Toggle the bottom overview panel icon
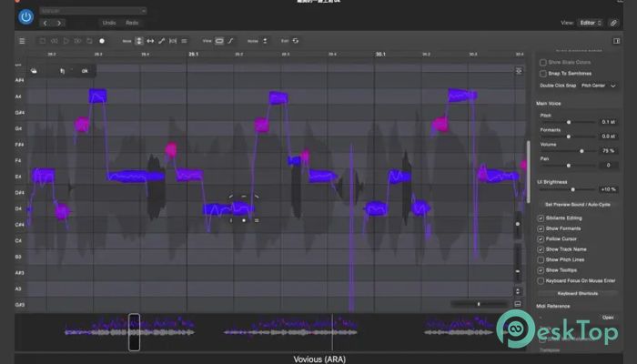Image resolution: width=637 pixels, height=364 pixels. click(x=518, y=304)
